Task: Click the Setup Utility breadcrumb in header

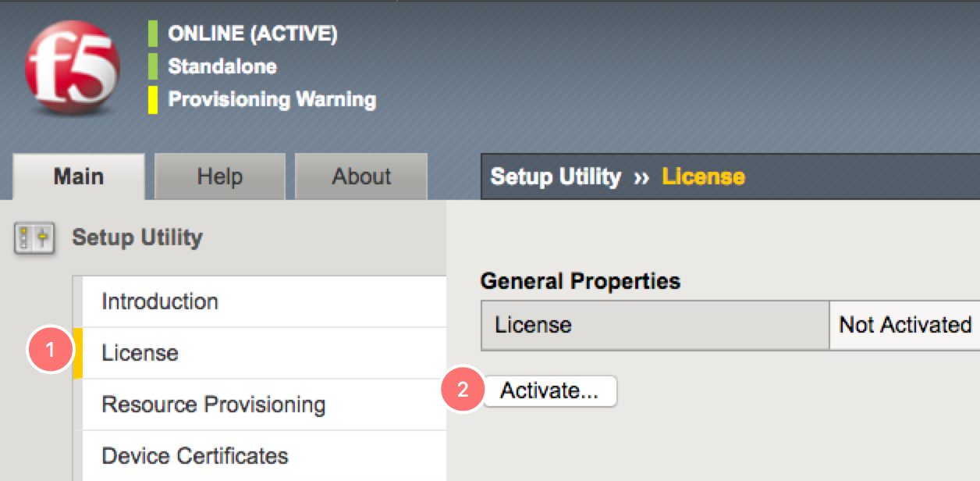Action: (556, 177)
